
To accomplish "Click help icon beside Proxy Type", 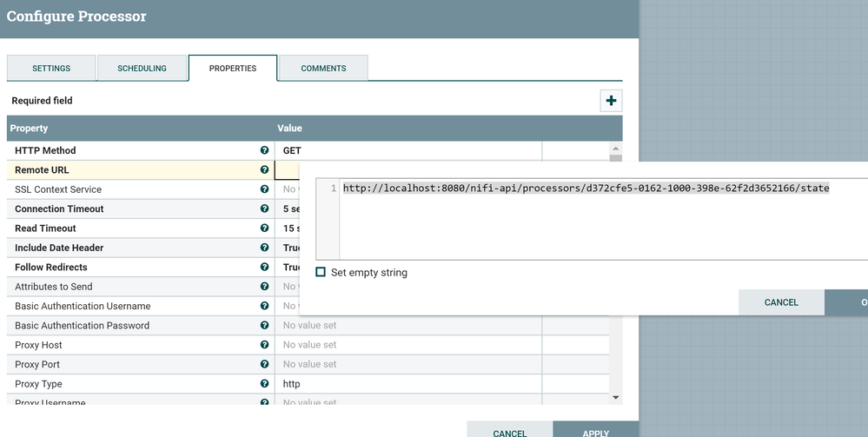I will point(264,384).
